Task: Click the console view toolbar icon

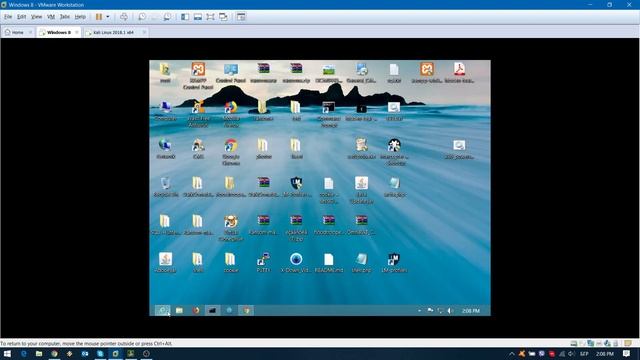Action: 241,17
